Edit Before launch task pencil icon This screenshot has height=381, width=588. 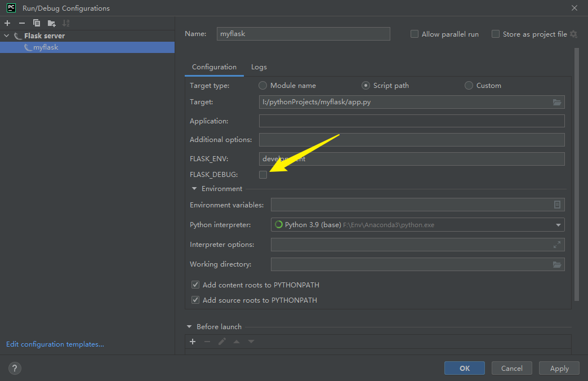(x=222, y=342)
